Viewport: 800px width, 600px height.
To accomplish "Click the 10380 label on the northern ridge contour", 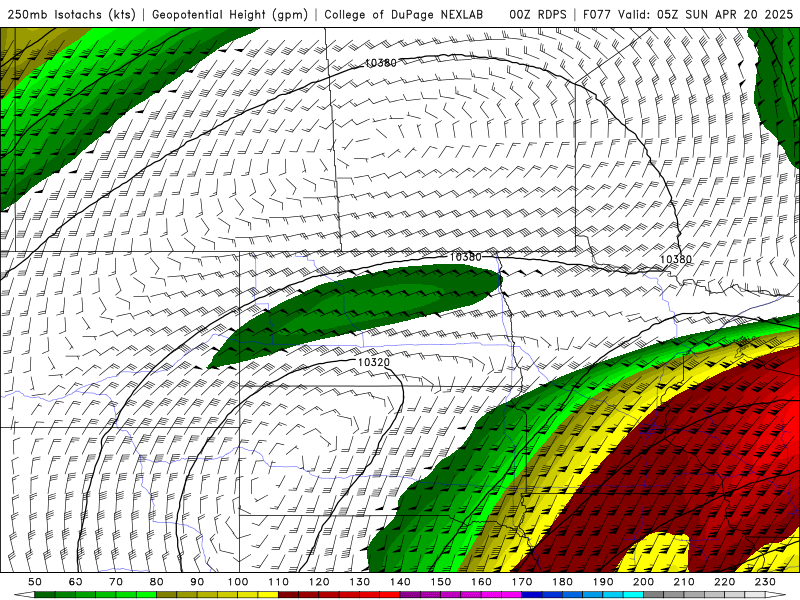I will [x=381, y=63].
